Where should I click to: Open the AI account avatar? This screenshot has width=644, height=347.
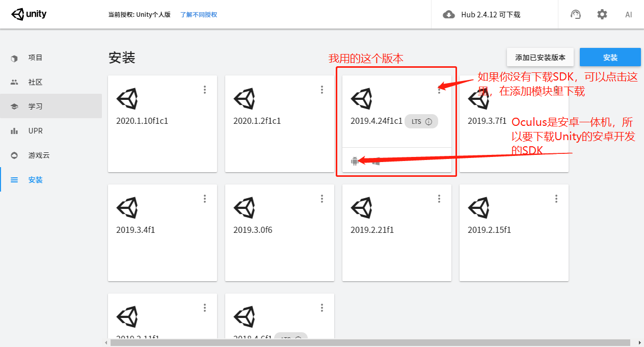click(629, 15)
